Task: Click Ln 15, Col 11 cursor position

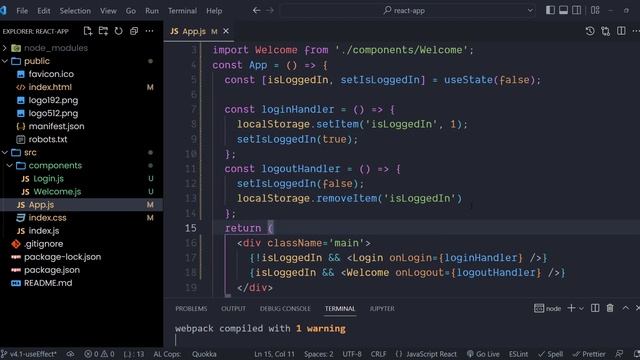Action: coord(274,354)
